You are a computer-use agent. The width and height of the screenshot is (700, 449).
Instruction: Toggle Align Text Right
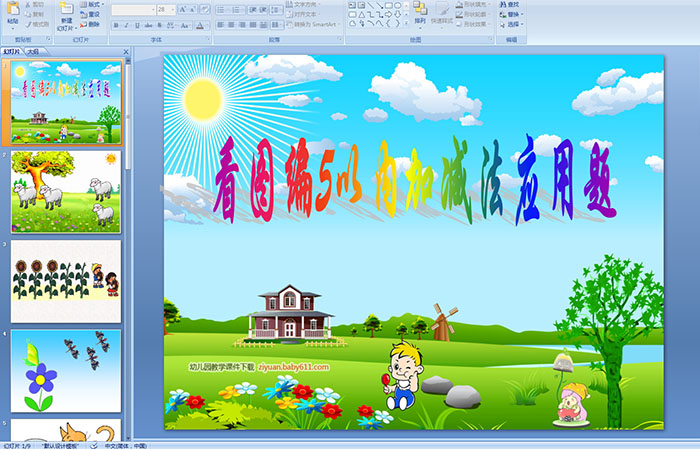point(242,25)
